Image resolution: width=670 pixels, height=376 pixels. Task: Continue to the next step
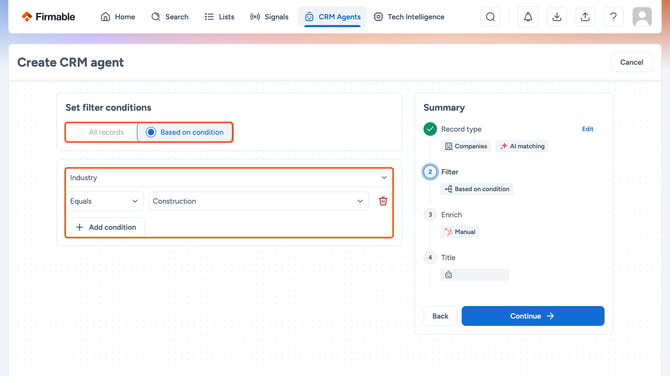pyautogui.click(x=533, y=316)
